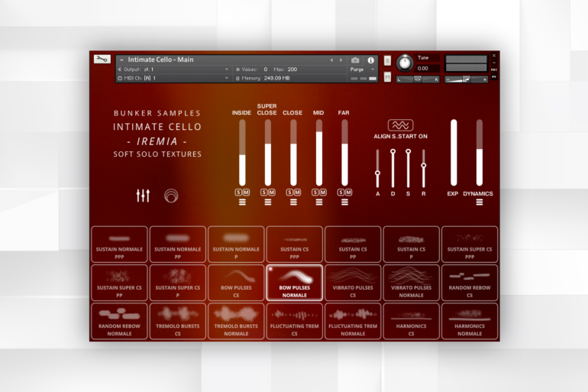Select Sustain CS PP articulation

353,245
